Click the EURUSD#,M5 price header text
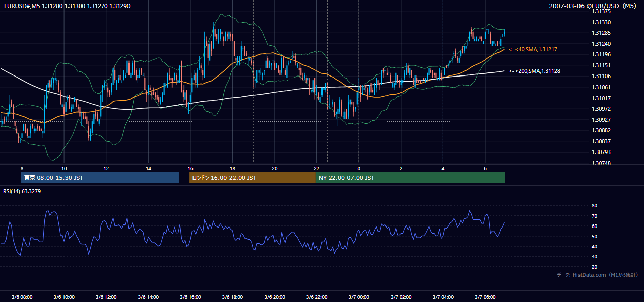This screenshot has height=302, width=644. tap(67, 6)
